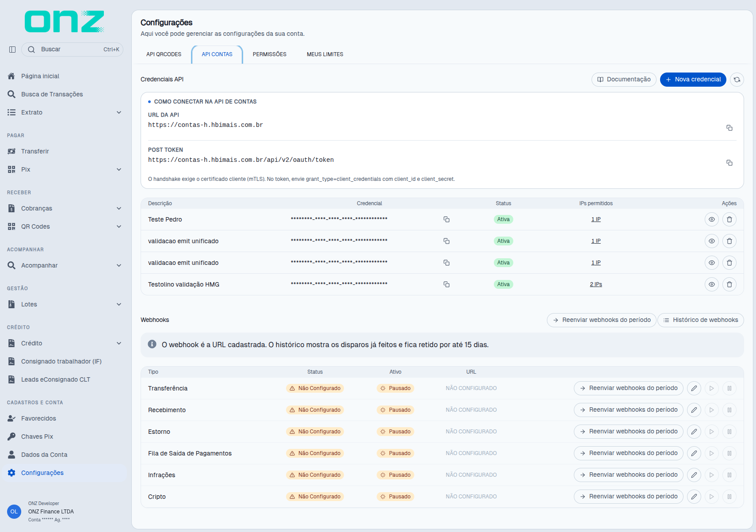Reveal the Testolino validação HMG credential
This screenshot has height=532, width=756.
(712, 284)
